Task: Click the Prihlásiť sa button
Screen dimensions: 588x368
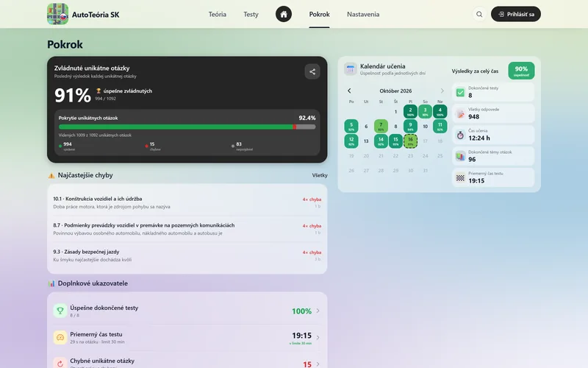Action: point(516,14)
